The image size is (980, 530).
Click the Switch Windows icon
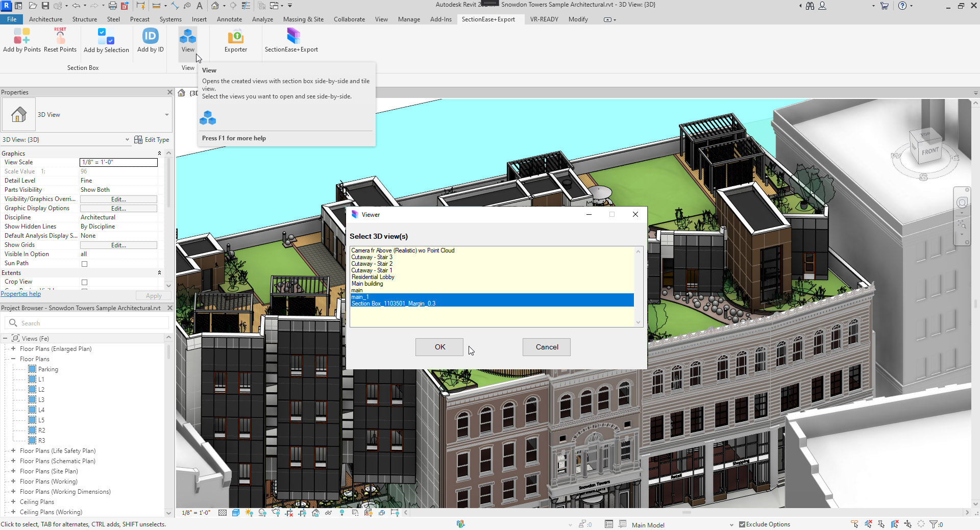275,6
